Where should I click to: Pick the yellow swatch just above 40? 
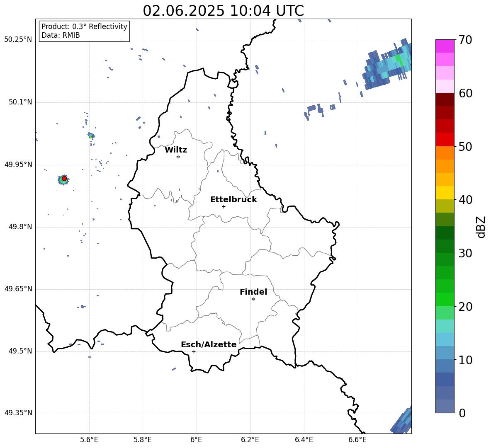445,193
